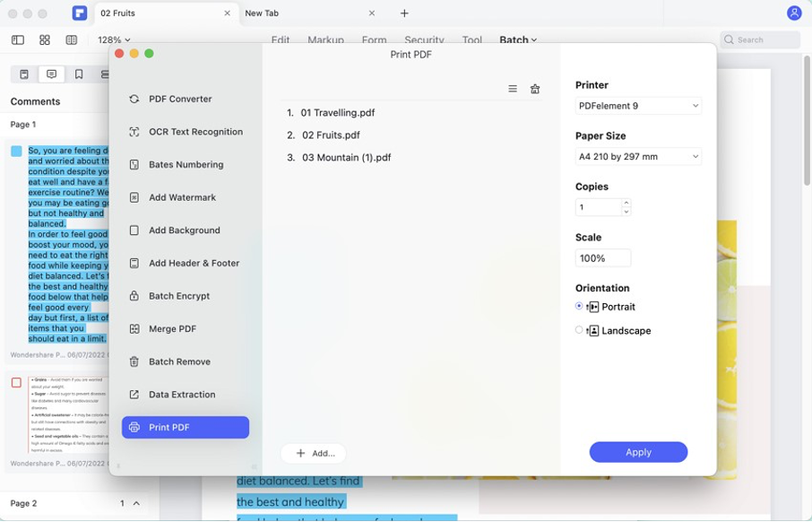Increase copies with the stepper up arrow

click(x=626, y=203)
